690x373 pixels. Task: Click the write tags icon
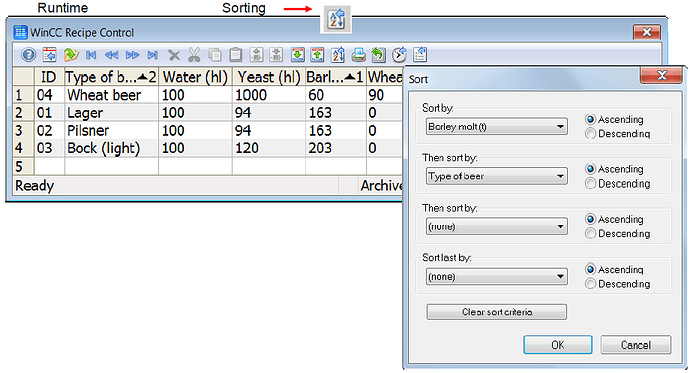pyautogui.click(x=276, y=55)
